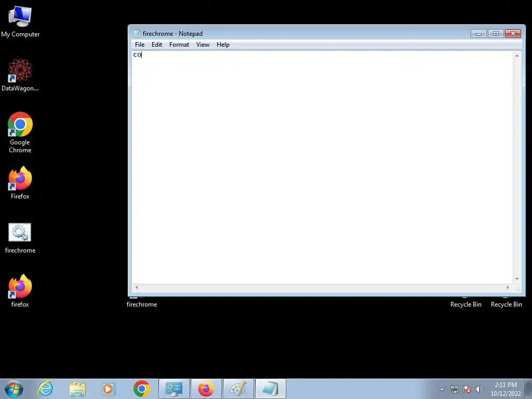Image resolution: width=532 pixels, height=399 pixels.
Task: Switch to the Control Panel taskbar window
Action: point(174,389)
